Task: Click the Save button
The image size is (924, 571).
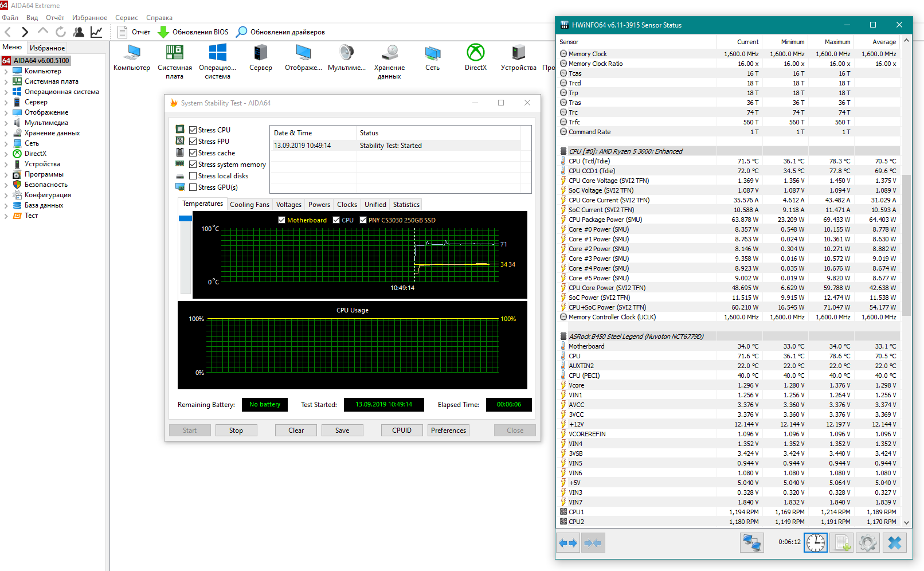Action: coord(342,431)
